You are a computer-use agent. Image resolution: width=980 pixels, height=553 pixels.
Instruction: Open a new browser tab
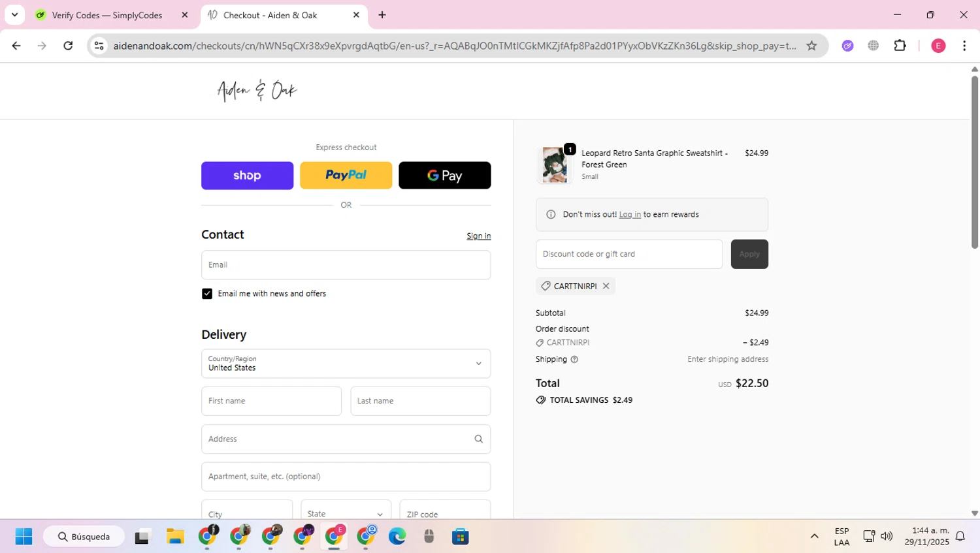coord(382,15)
